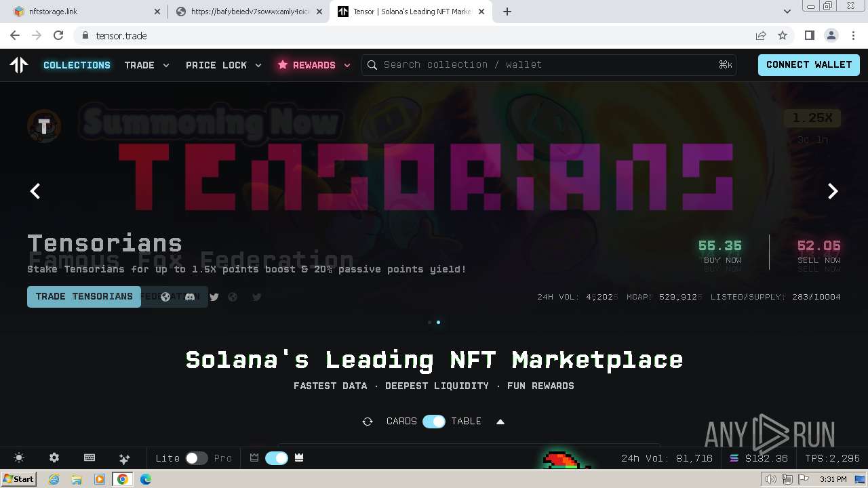Open keyboard shortcuts icon
The image size is (868, 488).
[x=90, y=458]
